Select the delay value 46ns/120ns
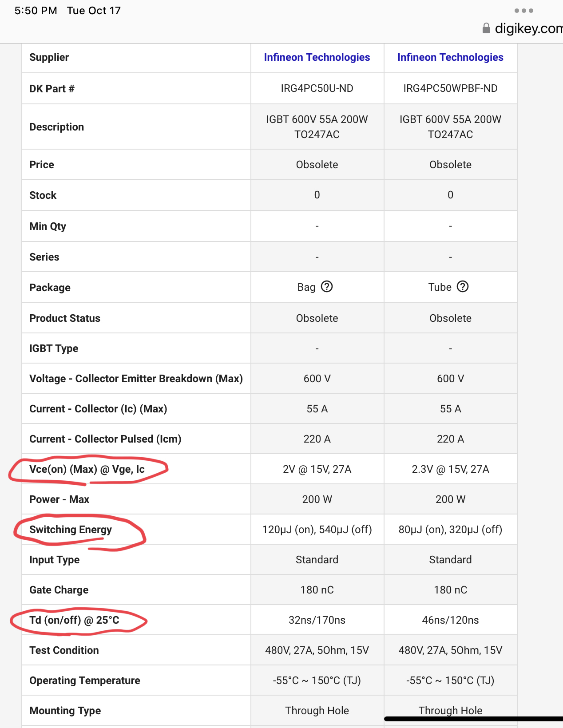 coord(450,620)
